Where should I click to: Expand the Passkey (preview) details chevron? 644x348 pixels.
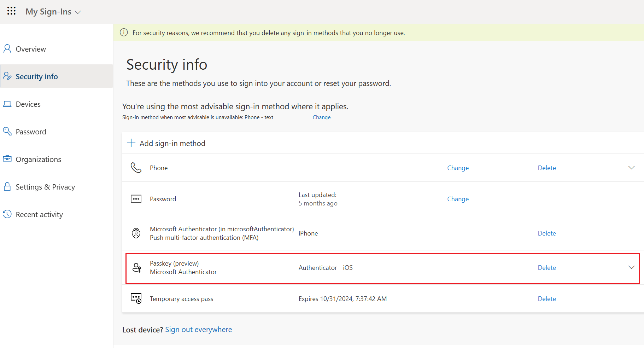631,268
